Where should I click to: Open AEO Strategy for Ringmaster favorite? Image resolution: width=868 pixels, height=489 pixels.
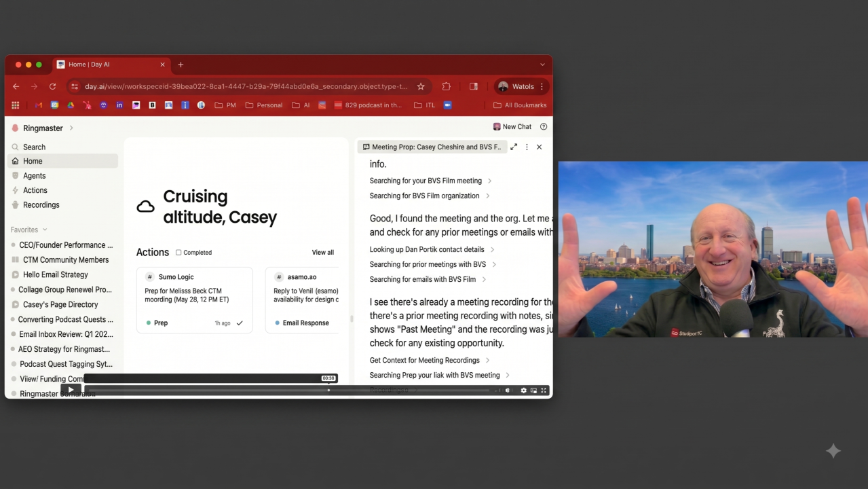(62, 349)
